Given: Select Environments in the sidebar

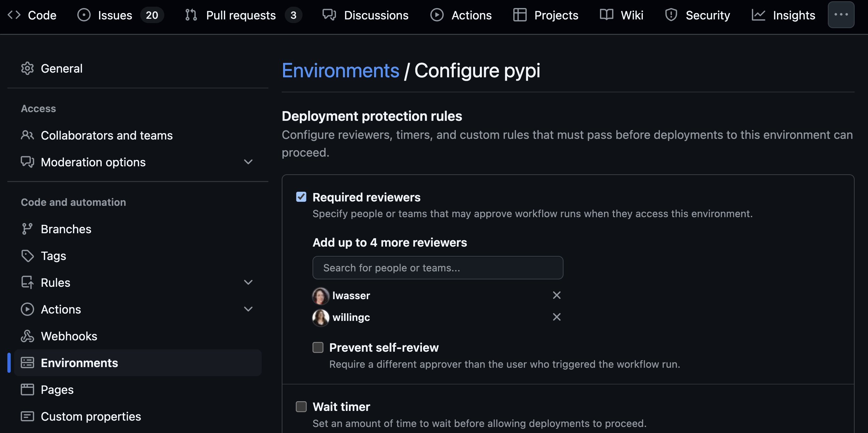Looking at the screenshot, I should pyautogui.click(x=138, y=363).
